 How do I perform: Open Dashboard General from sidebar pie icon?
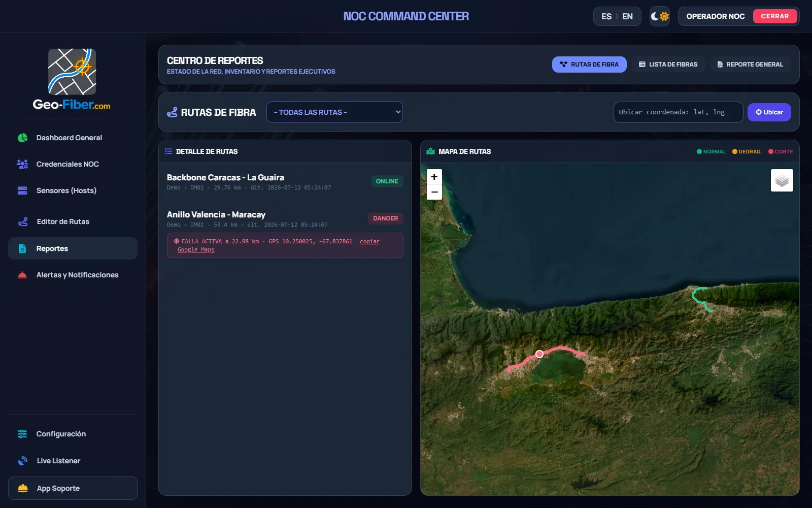[x=22, y=138]
